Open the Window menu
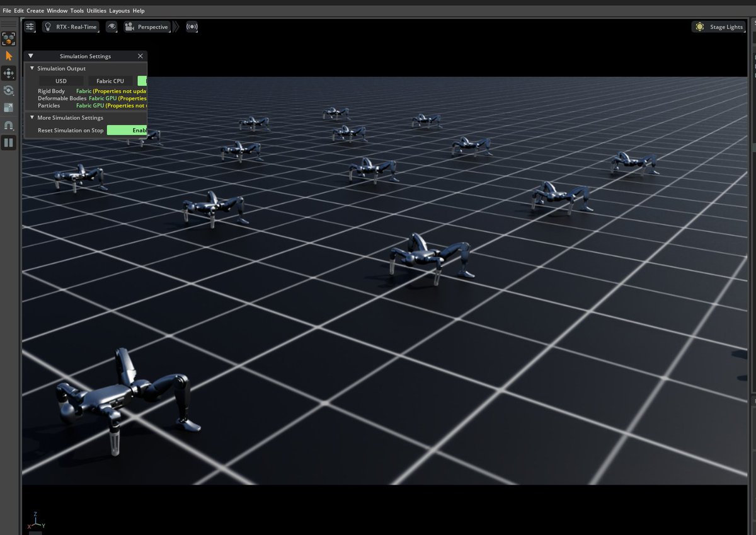756x535 pixels. (x=57, y=11)
